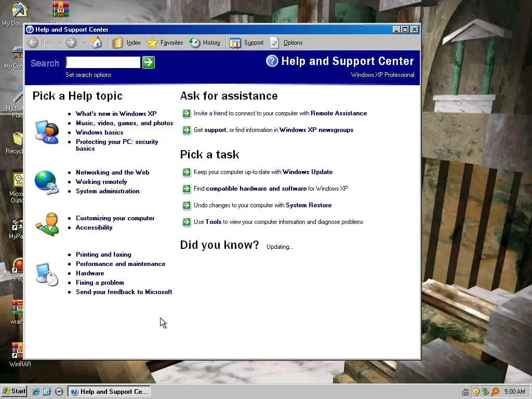This screenshot has height=399, width=532.
Task: Open Send your feedback to Microsoft
Action: coord(124,292)
